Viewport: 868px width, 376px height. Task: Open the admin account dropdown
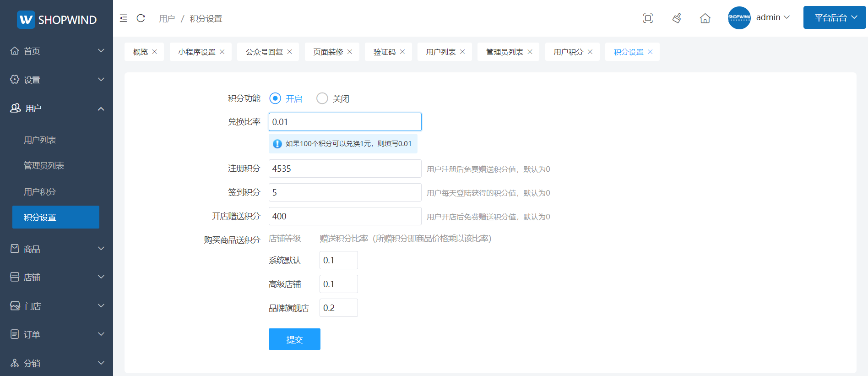pyautogui.click(x=773, y=17)
